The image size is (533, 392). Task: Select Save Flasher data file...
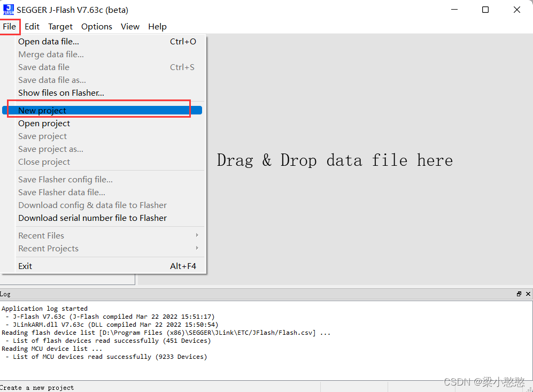[102, 193]
